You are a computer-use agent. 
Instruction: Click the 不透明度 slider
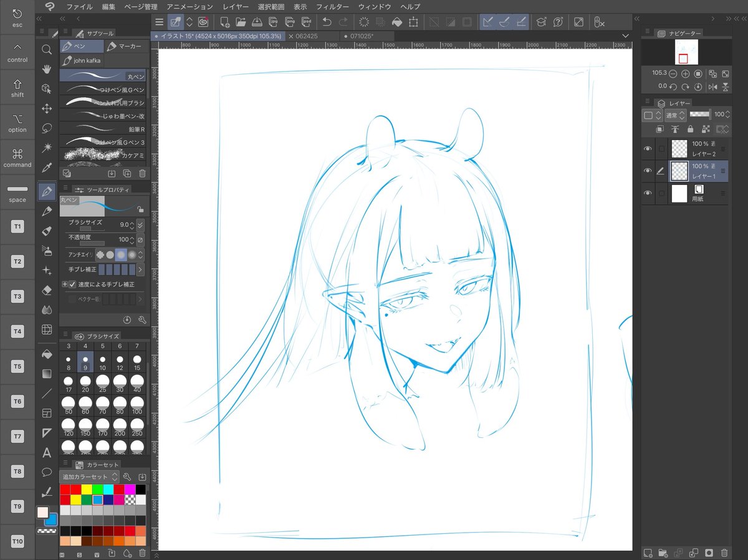tap(92, 244)
